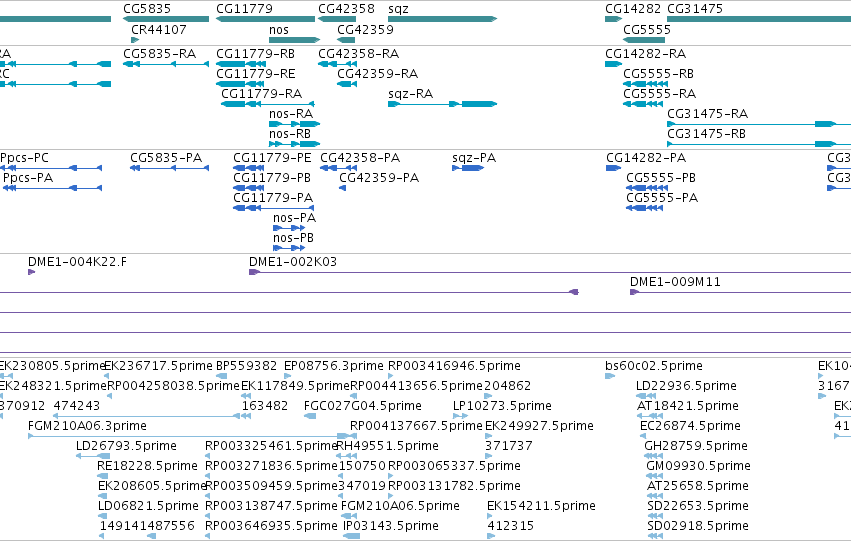Select the IP03143.5prime EST label

(x=391, y=526)
